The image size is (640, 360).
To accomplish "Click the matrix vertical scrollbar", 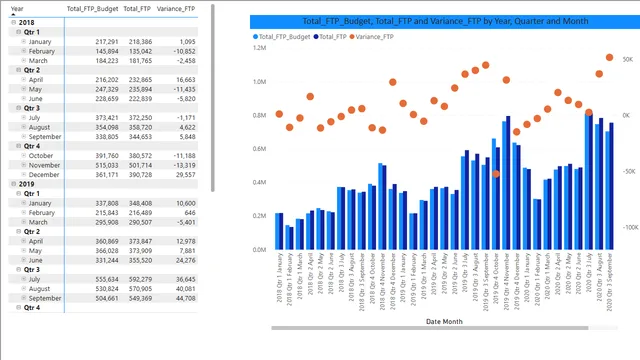I will pyautogui.click(x=213, y=98).
